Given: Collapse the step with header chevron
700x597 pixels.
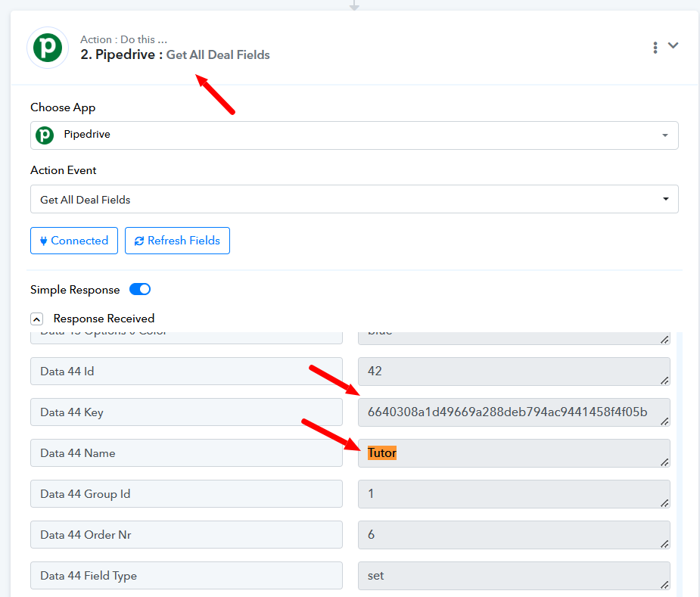Looking at the screenshot, I should [673, 45].
